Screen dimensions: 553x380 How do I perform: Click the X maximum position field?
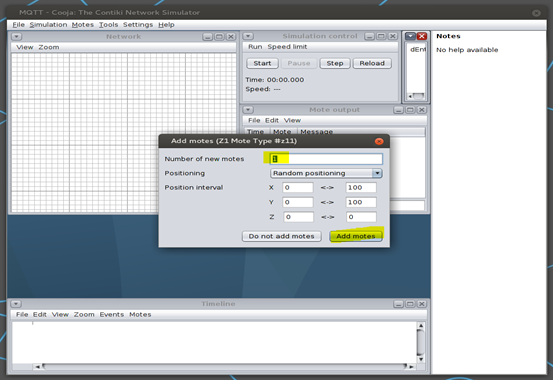pyautogui.click(x=361, y=187)
